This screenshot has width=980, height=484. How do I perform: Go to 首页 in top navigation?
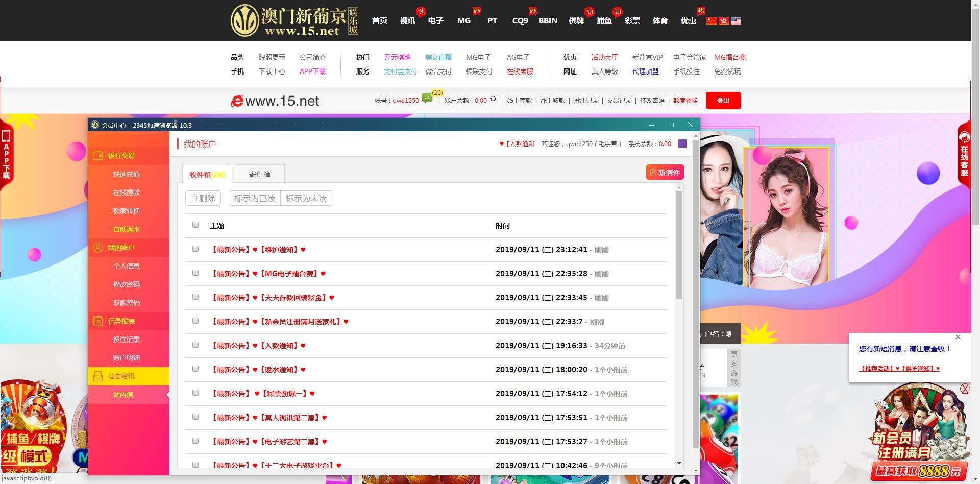[x=380, y=21]
